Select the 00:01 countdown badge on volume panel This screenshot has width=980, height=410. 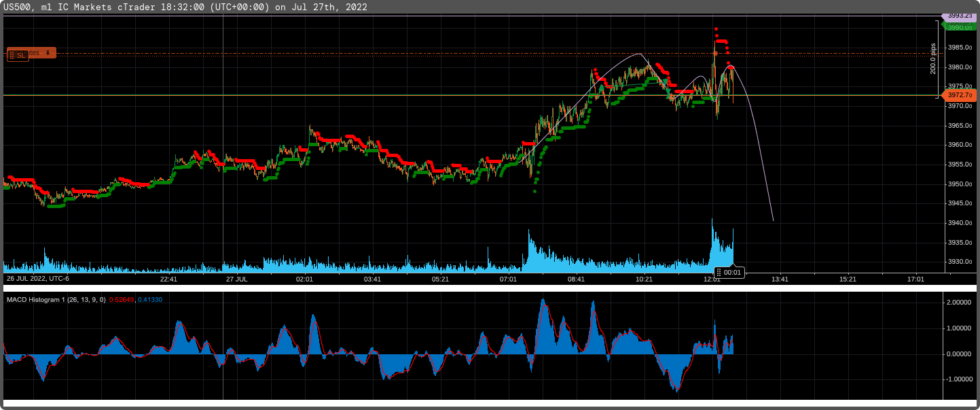click(731, 272)
